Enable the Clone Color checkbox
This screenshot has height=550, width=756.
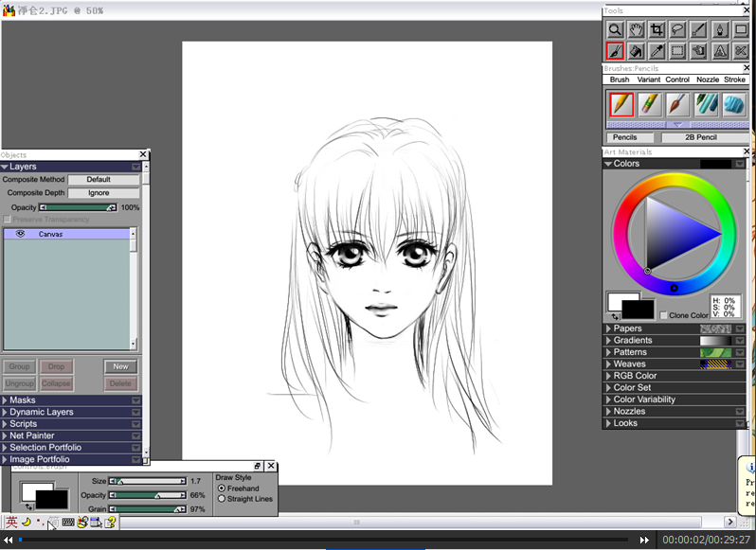[x=663, y=315]
